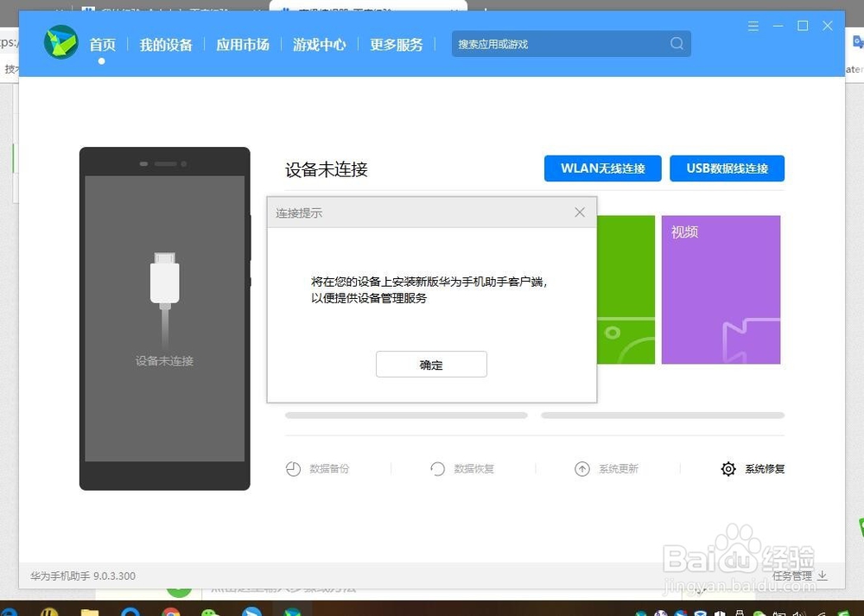Viewport: 864px width, 616px height.
Task: Click WLAN无线连接 button
Action: 603,168
